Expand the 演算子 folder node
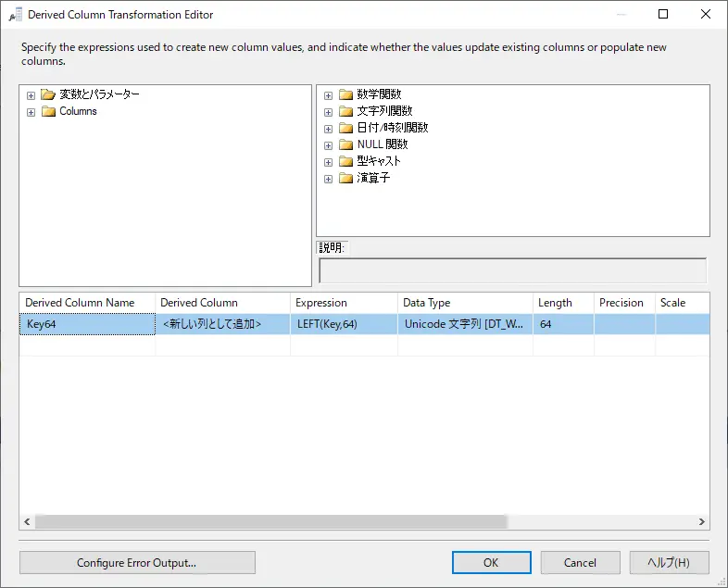728x588 pixels. [x=328, y=179]
